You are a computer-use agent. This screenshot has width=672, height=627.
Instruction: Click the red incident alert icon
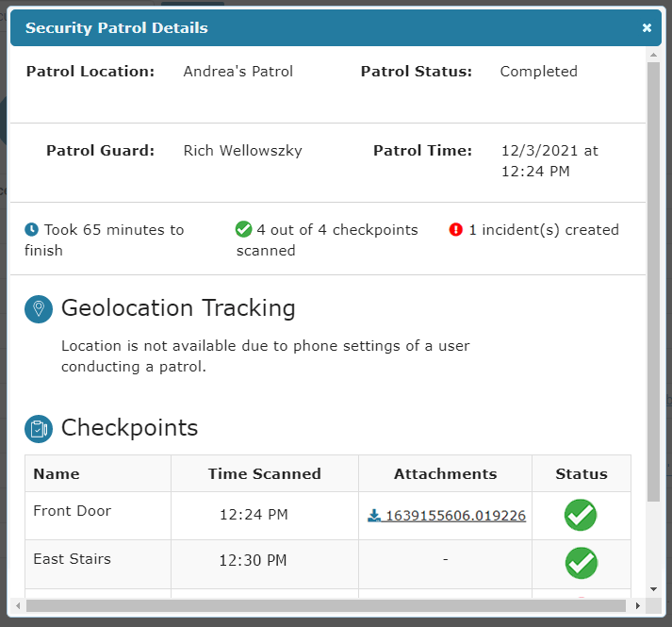[x=456, y=230]
